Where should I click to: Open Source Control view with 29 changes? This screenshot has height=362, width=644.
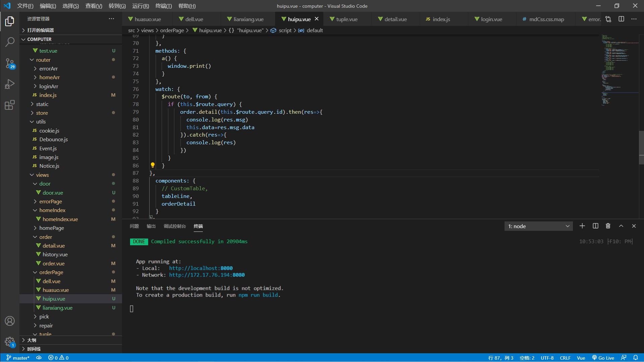click(10, 63)
